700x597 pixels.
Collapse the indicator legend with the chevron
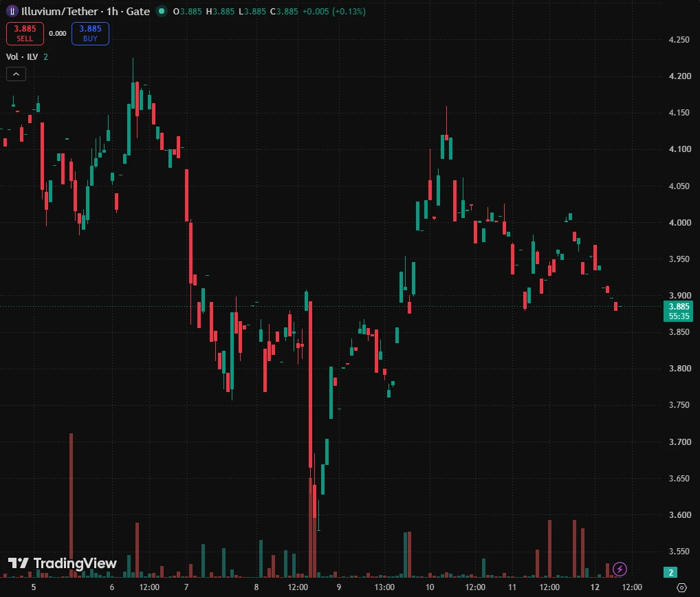[16, 74]
